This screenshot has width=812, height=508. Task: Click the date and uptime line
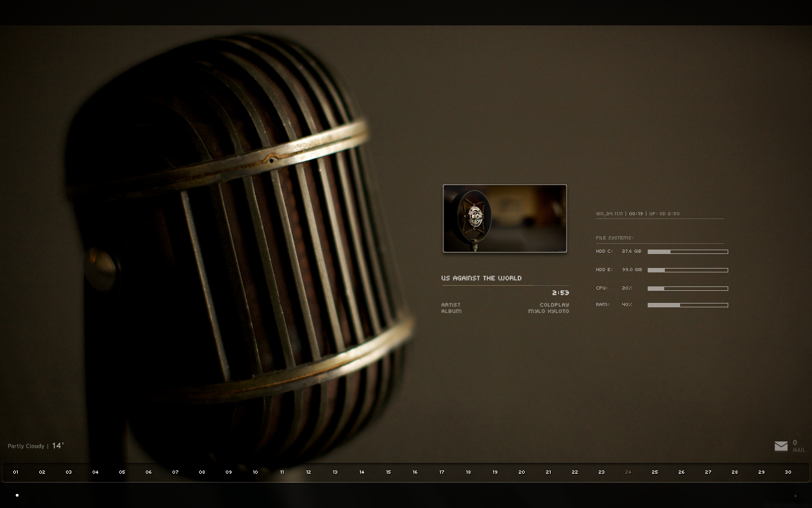pyautogui.click(x=638, y=214)
